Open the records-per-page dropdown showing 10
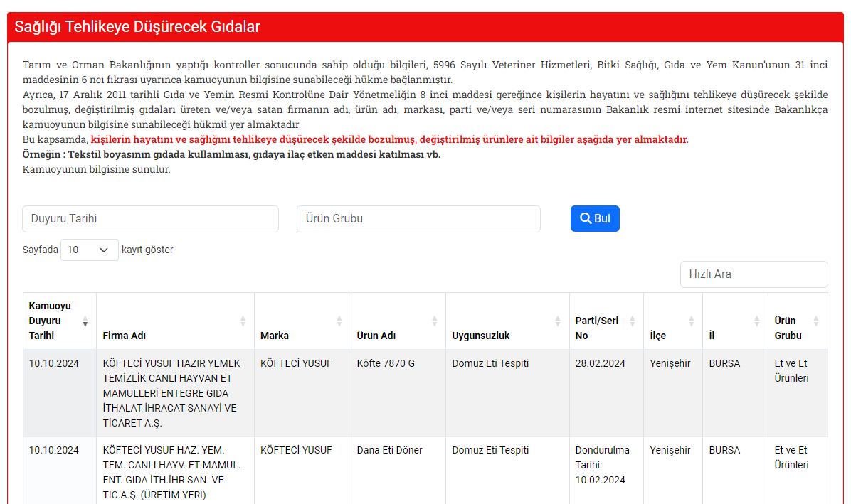 [x=89, y=250]
